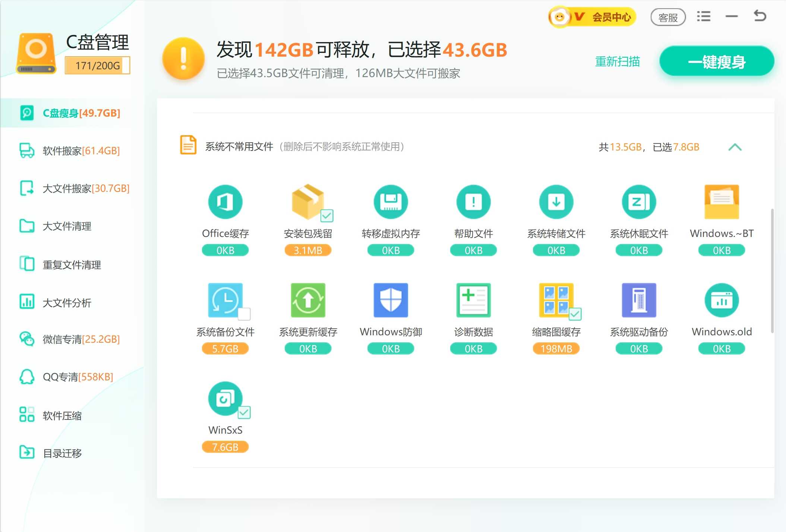Click the '已选7.8GB' selected size text
This screenshot has width=786, height=532.
[x=676, y=147]
